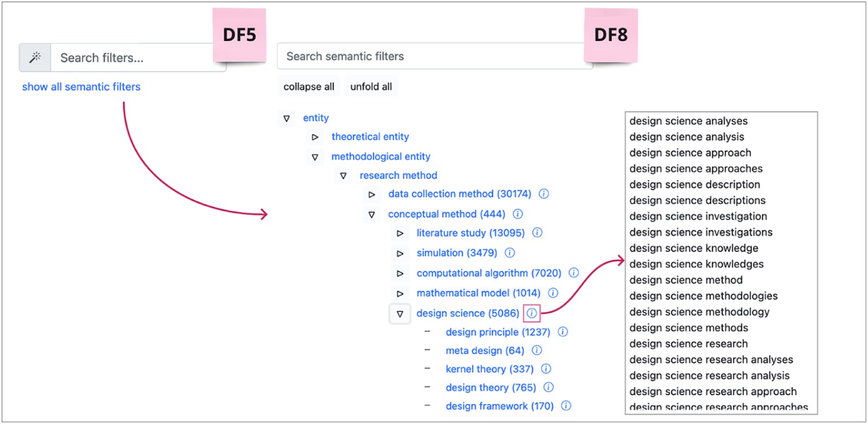Image resolution: width=868 pixels, height=424 pixels.
Task: Pick the design framework (170) filter
Action: 500,406
